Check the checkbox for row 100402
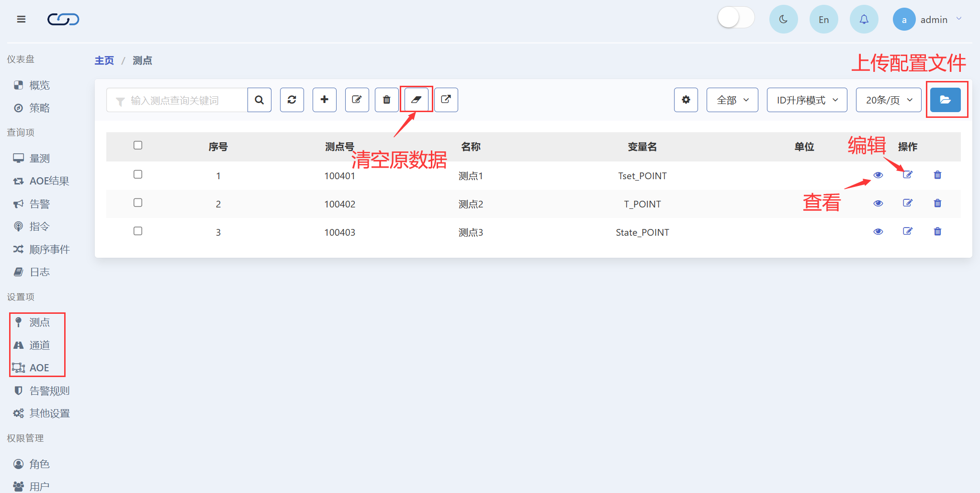The image size is (980, 493). pos(138,203)
